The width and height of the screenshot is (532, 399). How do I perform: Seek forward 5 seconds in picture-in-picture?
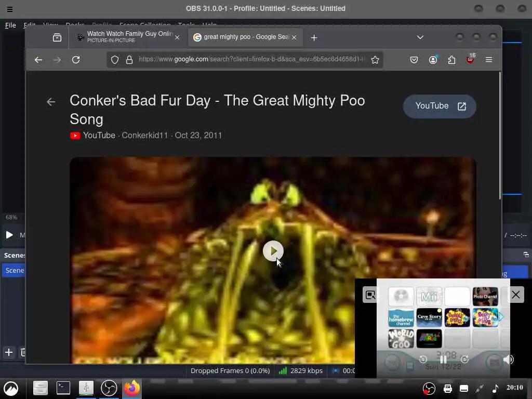click(x=464, y=360)
